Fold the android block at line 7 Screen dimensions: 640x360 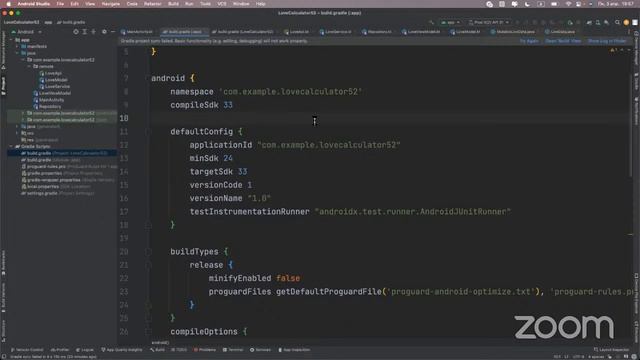[x=149, y=78]
